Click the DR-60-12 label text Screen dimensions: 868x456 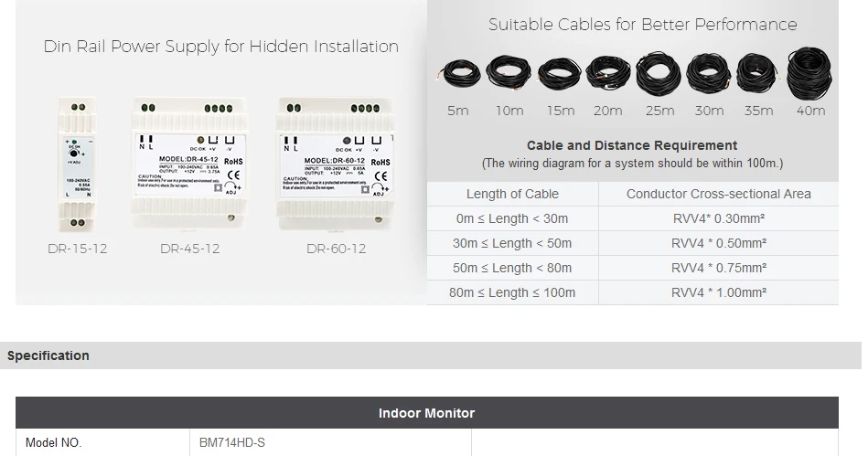click(336, 249)
